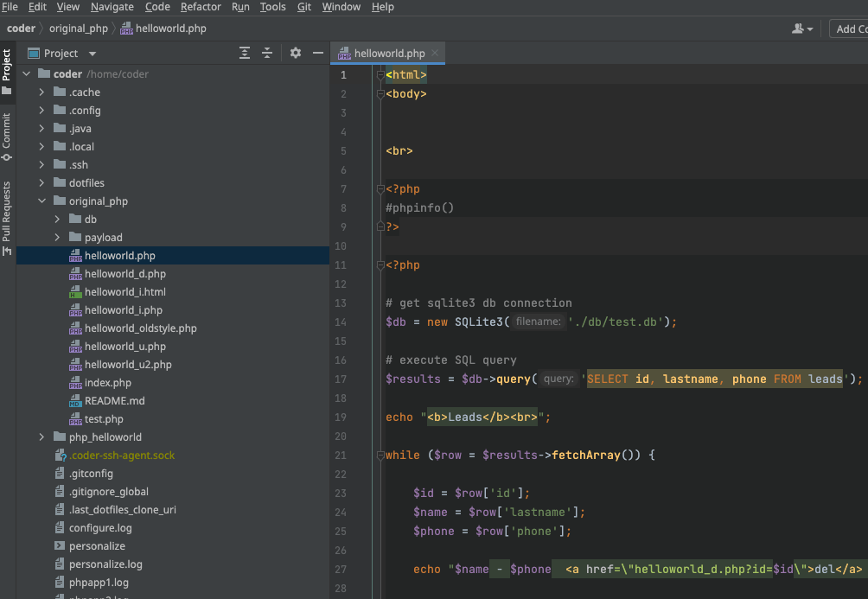Open the Project view mode dropdown

93,53
